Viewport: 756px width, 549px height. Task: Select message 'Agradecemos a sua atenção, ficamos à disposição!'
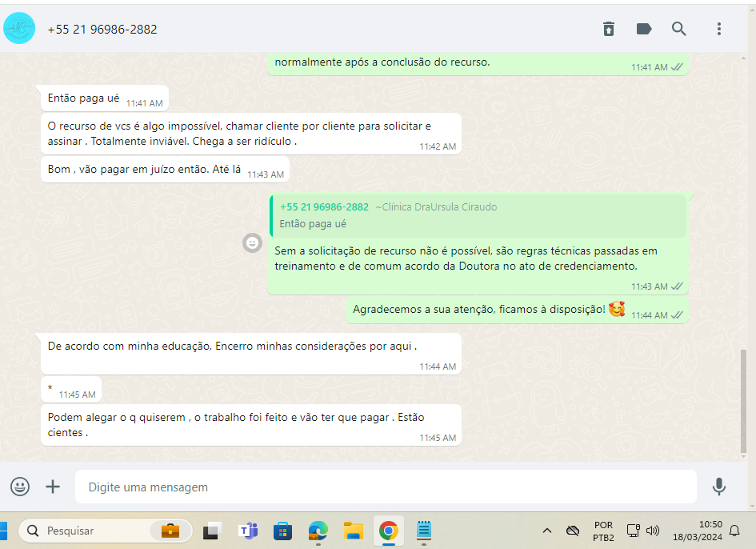(517, 310)
